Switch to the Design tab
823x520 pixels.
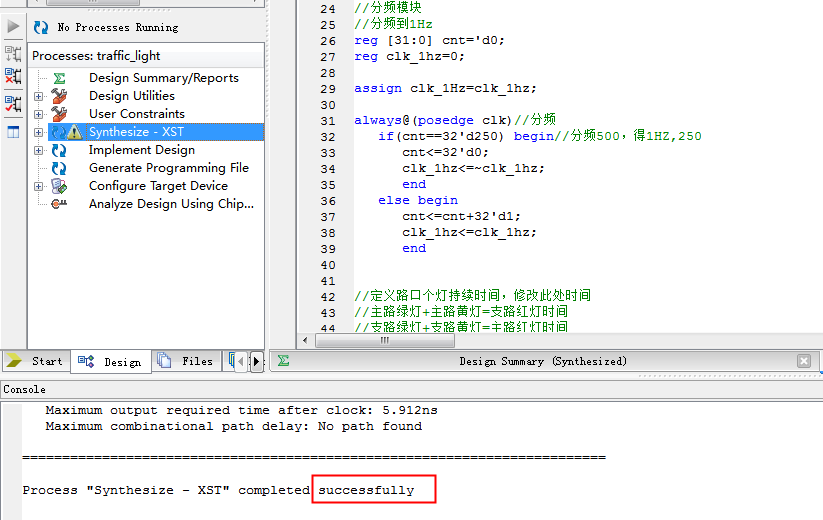tap(111, 362)
